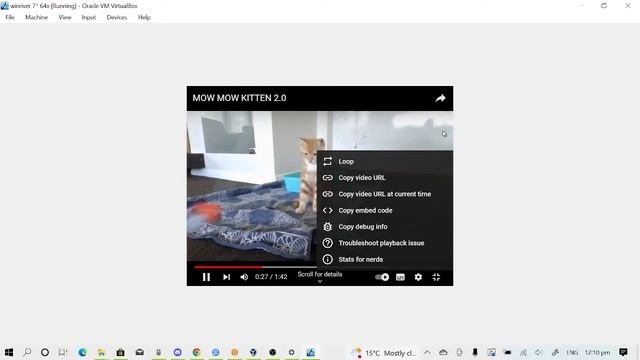Screen dimensions: 640x360
Task: Mute the video using the speaker icon
Action: (x=244, y=277)
